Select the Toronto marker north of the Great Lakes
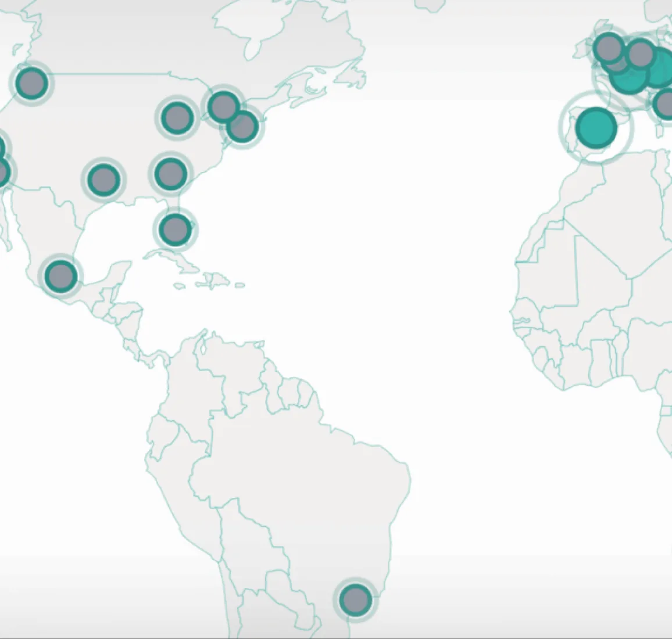672x639 pixels. point(223,106)
